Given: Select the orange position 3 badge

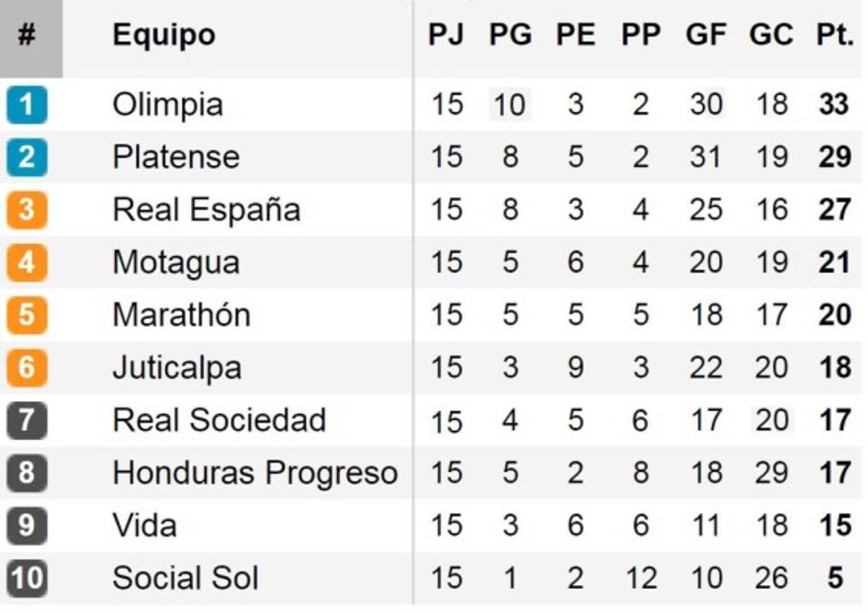Looking at the screenshot, I should click(x=27, y=210).
